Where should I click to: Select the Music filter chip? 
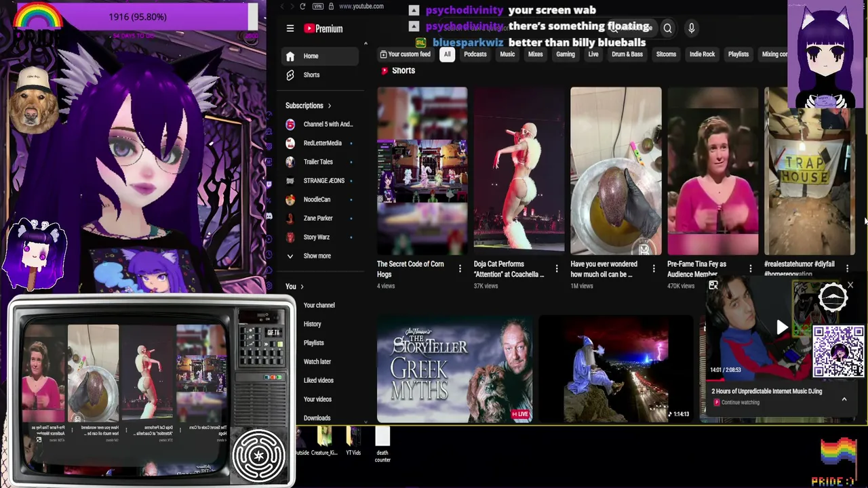point(507,54)
